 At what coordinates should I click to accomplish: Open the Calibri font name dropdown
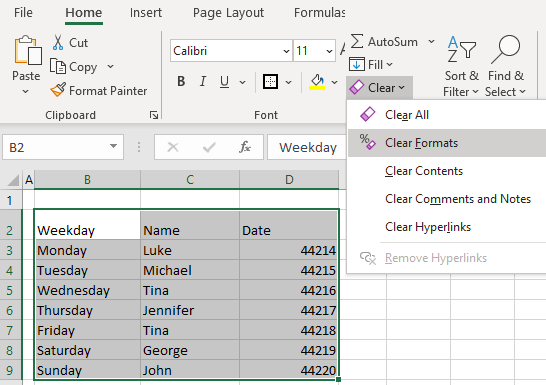[x=286, y=51]
